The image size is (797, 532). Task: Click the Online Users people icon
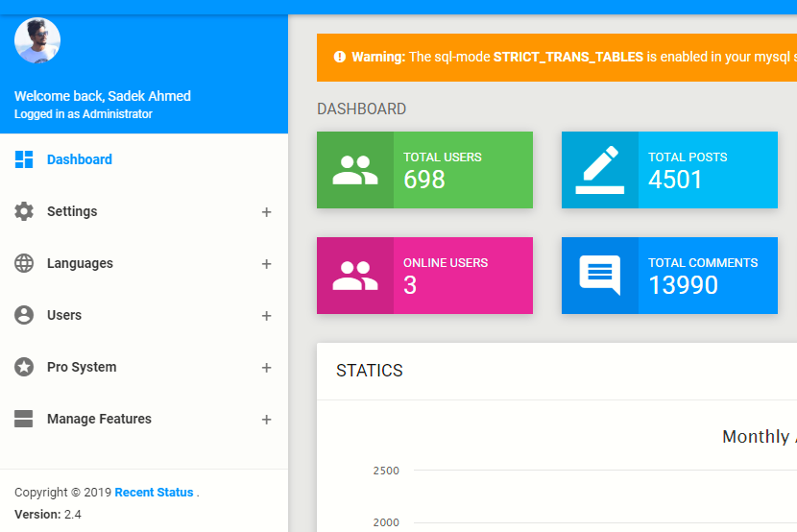355,276
